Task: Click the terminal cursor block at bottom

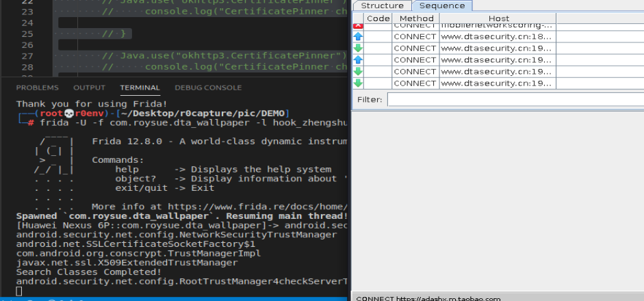Action: pyautogui.click(x=19, y=291)
